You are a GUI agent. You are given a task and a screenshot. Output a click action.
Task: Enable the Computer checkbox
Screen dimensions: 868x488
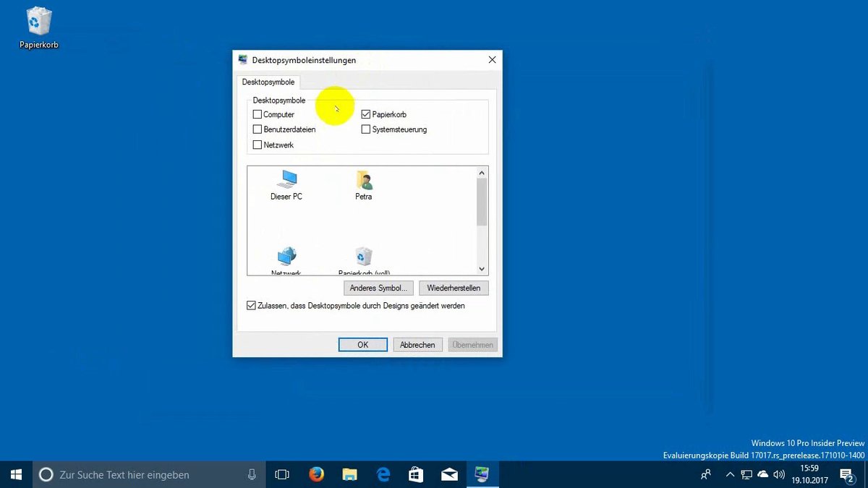pos(258,114)
